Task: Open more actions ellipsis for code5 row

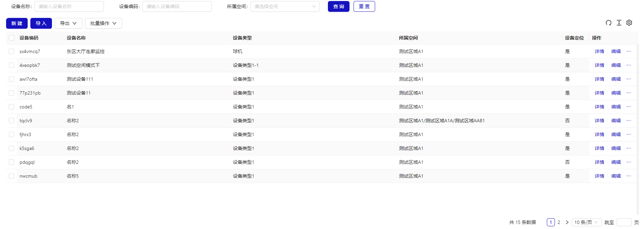Action: (x=628, y=107)
